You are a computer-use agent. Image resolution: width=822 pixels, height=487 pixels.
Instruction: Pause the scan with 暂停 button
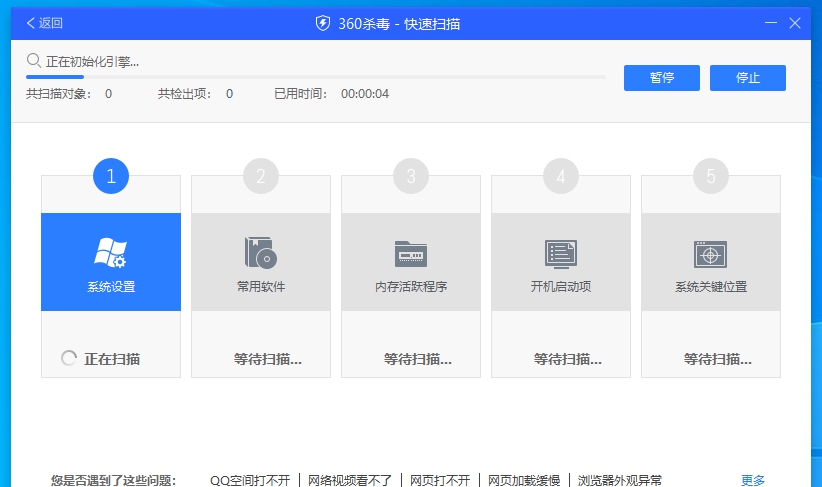661,78
